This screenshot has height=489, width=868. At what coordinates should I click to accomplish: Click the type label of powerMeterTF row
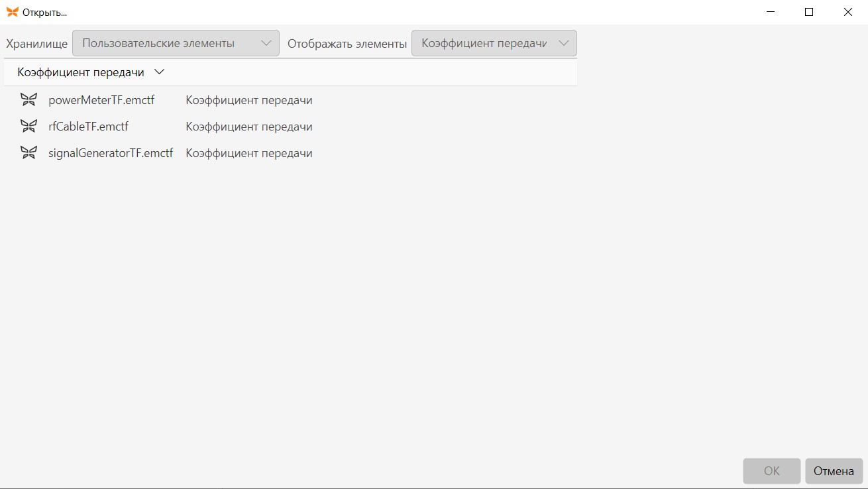click(249, 100)
